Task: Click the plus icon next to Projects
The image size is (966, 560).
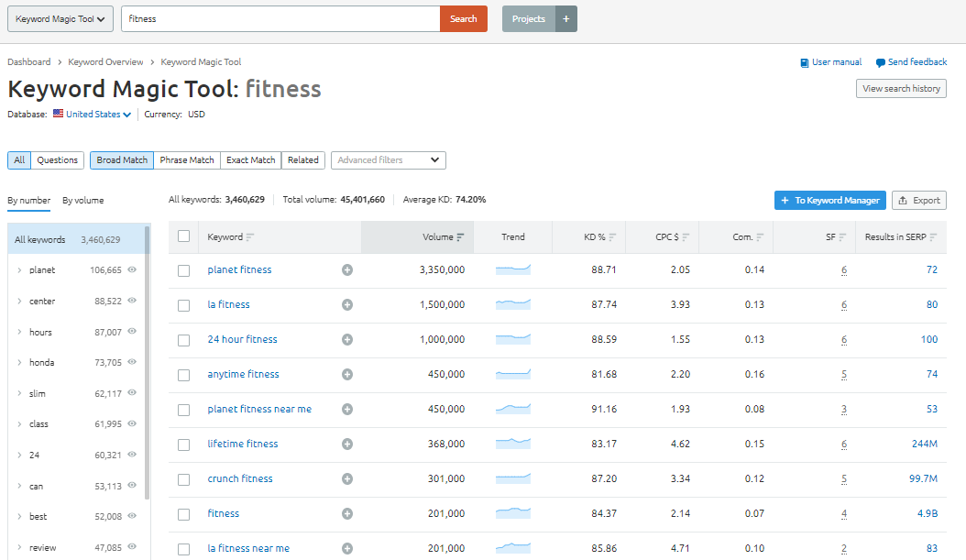Action: point(566,19)
